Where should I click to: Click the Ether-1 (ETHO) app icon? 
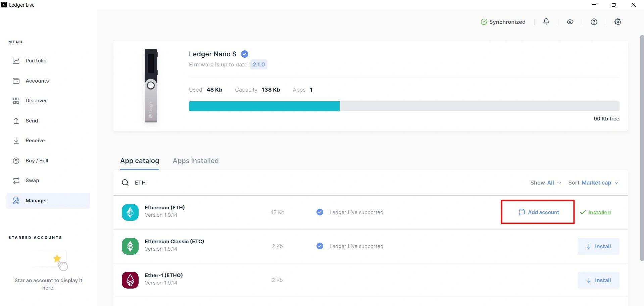click(130, 280)
